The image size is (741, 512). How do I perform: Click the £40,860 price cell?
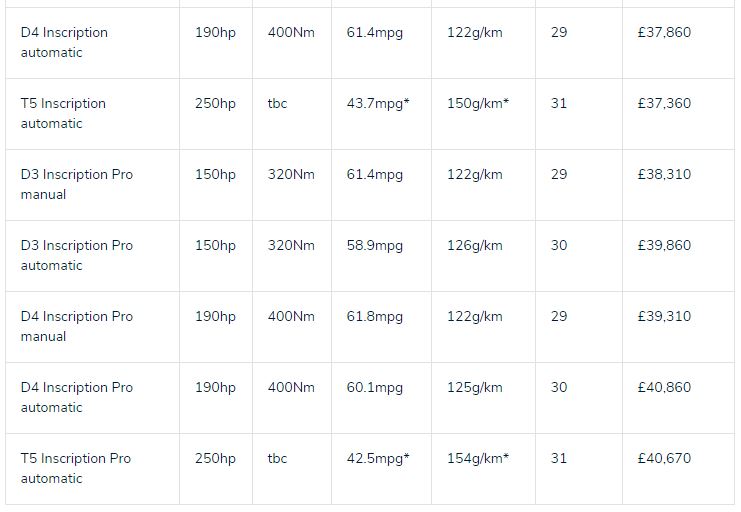(x=664, y=387)
